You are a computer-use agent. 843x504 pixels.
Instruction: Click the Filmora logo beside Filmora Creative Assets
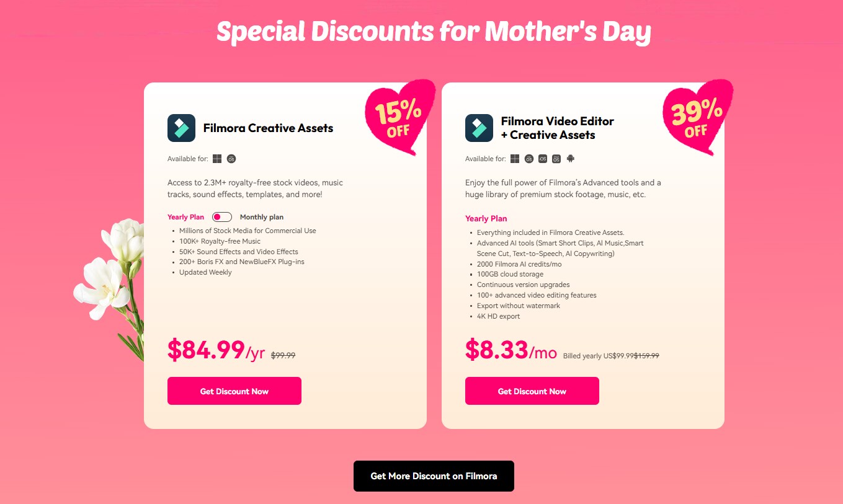tap(181, 128)
